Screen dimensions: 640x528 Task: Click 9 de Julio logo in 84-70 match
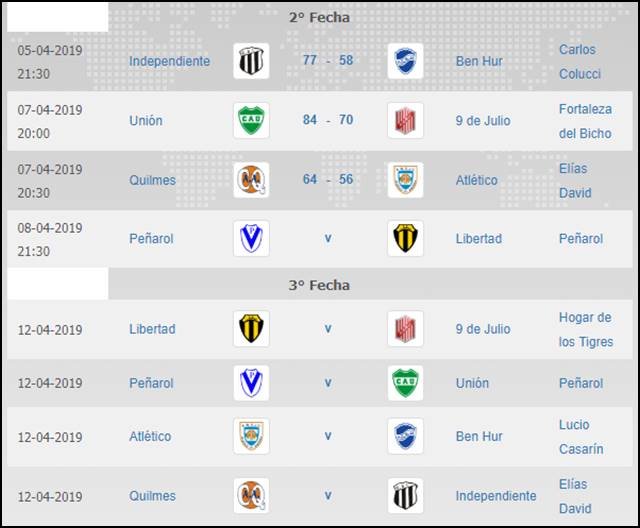405,120
